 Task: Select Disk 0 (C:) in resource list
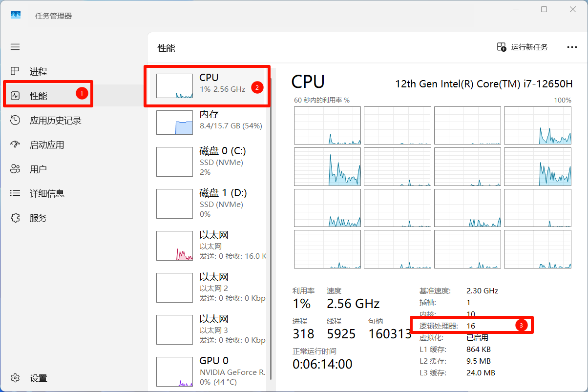click(x=210, y=161)
